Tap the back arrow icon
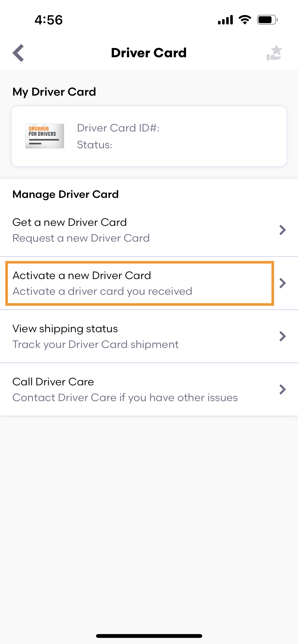The image size is (298, 644). pyautogui.click(x=18, y=53)
